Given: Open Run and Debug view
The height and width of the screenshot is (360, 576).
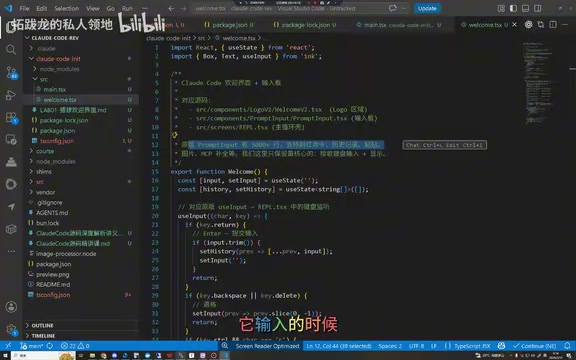Looking at the screenshot, I should coord(11,95).
